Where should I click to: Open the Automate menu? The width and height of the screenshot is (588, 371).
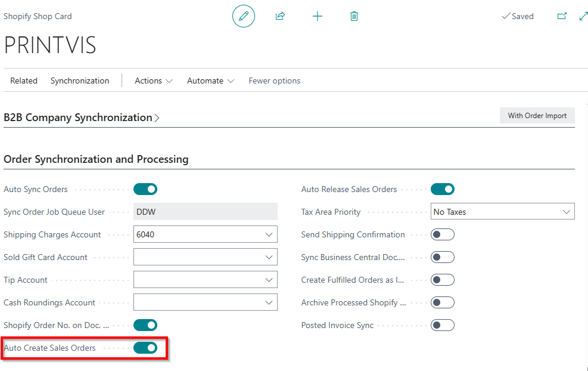click(x=210, y=81)
